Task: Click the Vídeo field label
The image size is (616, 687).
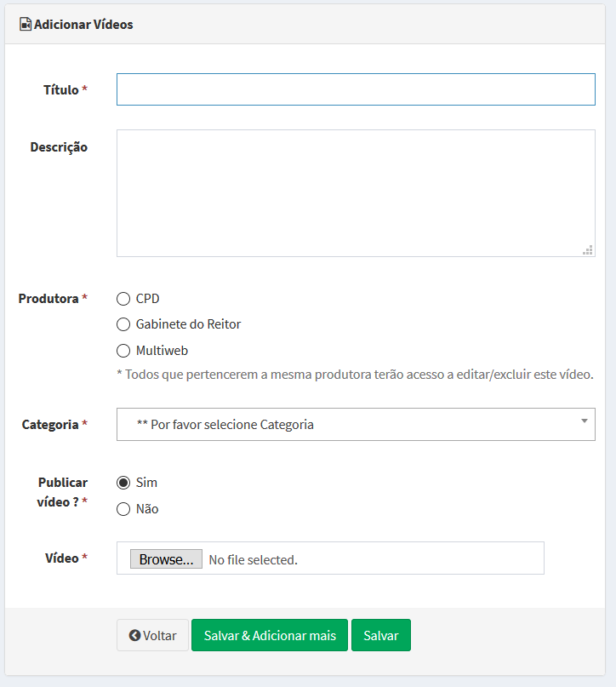Action: pyautogui.click(x=61, y=558)
